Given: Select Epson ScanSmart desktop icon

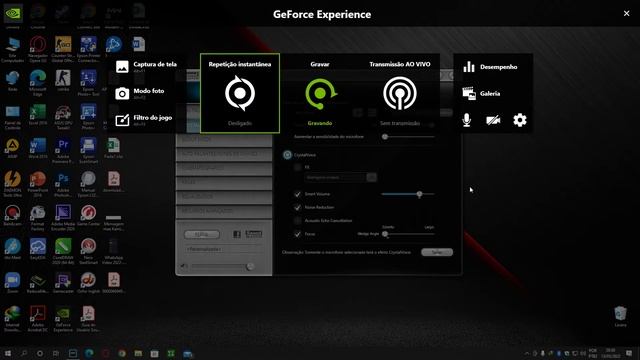Looking at the screenshot, I should click(88, 151).
